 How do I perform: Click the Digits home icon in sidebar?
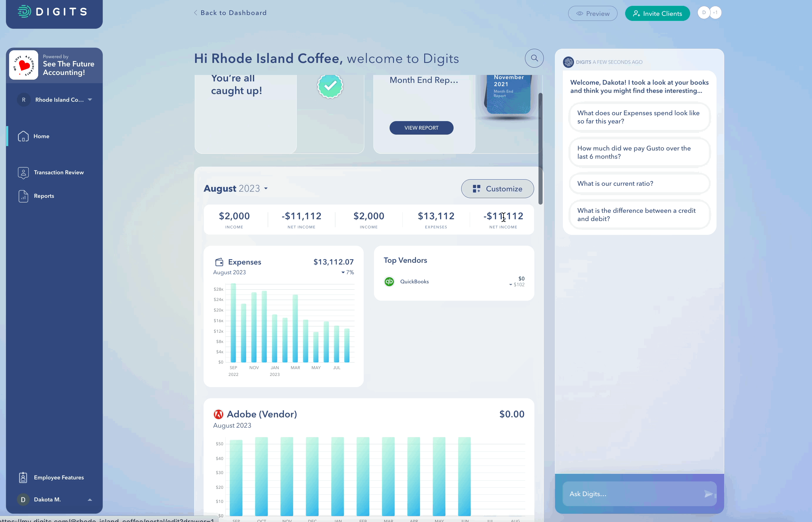[23, 136]
